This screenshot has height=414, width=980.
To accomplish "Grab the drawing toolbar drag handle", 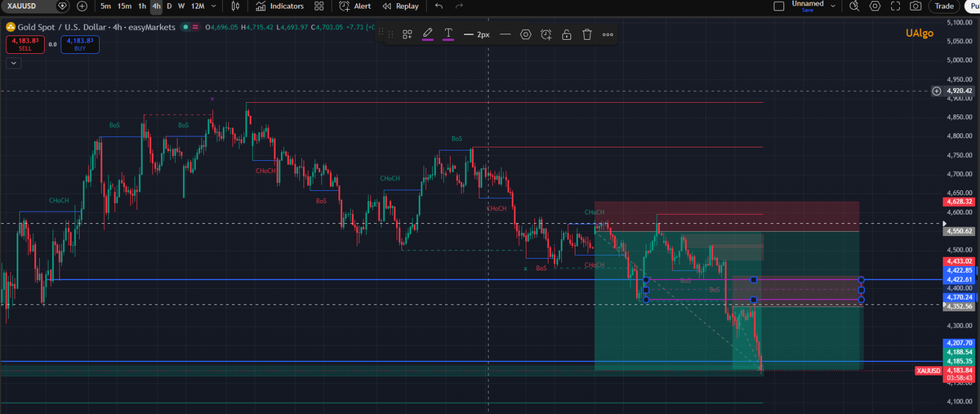I will pyautogui.click(x=390, y=34).
